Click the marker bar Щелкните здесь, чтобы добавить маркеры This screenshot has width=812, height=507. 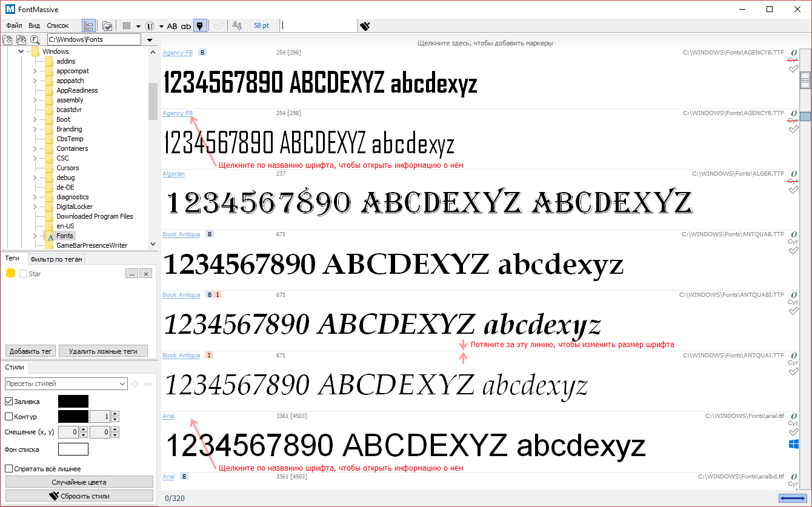click(485, 43)
